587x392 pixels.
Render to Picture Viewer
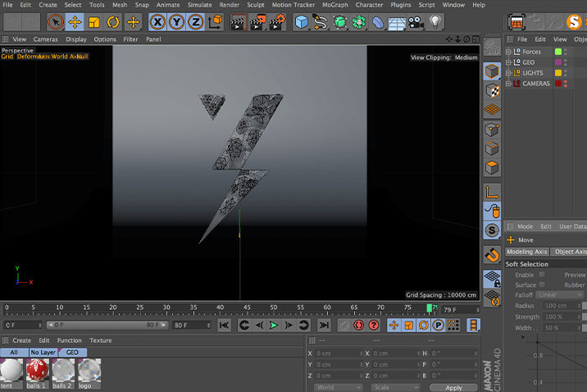tap(257, 22)
